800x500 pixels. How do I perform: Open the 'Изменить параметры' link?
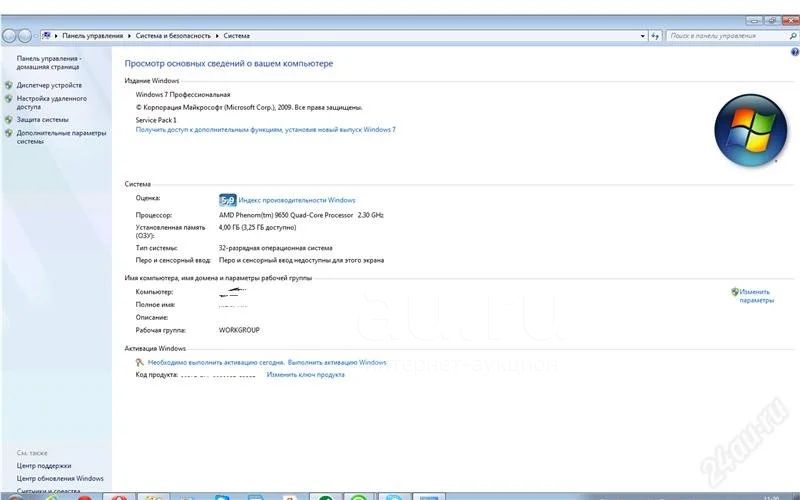(x=757, y=296)
